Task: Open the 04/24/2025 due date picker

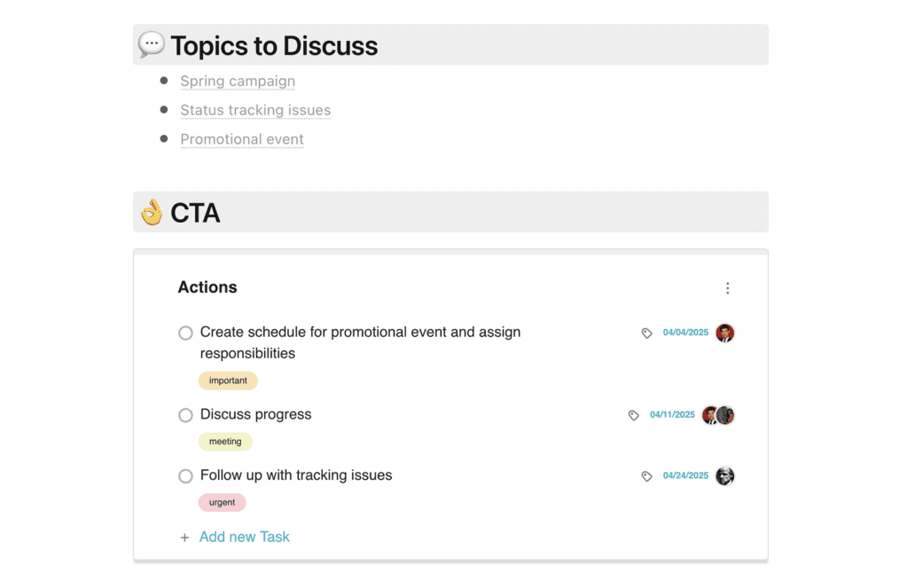Action: [685, 476]
